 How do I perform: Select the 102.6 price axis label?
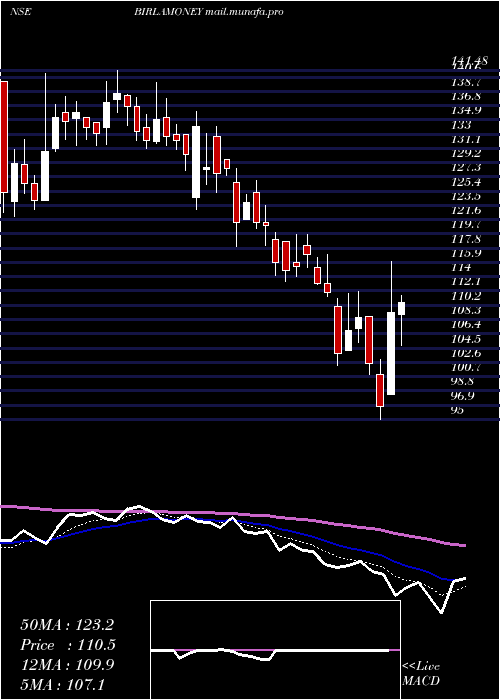466,354
